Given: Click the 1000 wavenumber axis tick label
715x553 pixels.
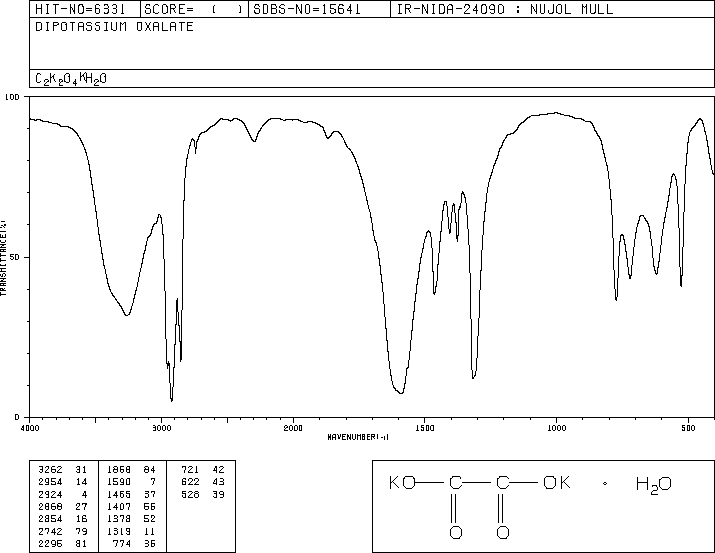Looking at the screenshot, I should [556, 428].
